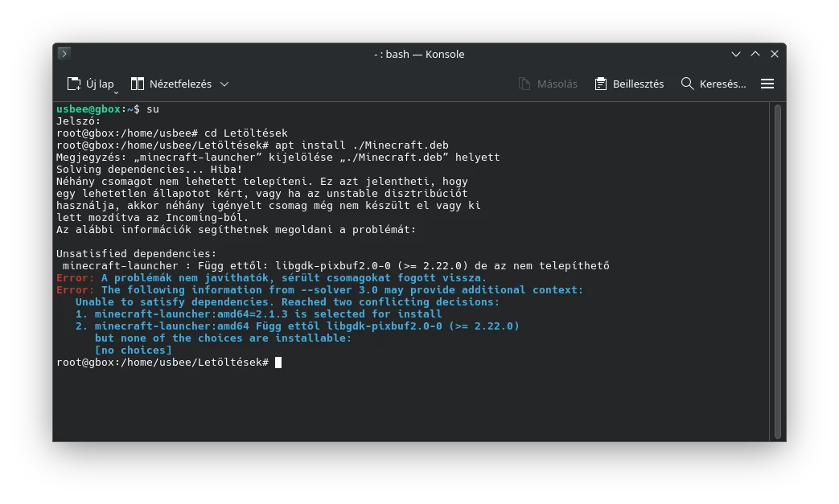This screenshot has height=504, width=839.
Task: Expand the Új lap dropdown arrow
Action: pyautogui.click(x=116, y=92)
